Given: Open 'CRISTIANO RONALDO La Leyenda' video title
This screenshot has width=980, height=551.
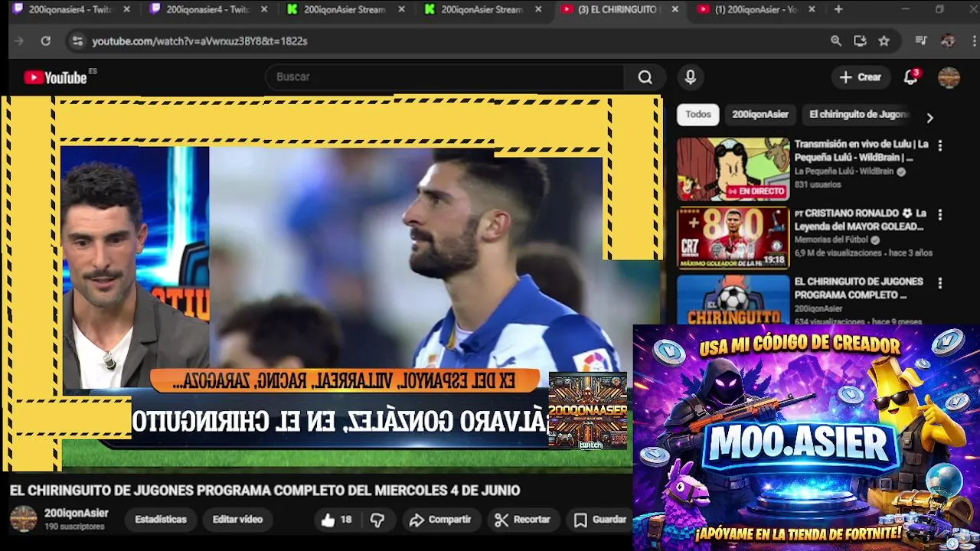Looking at the screenshot, I should (859, 220).
